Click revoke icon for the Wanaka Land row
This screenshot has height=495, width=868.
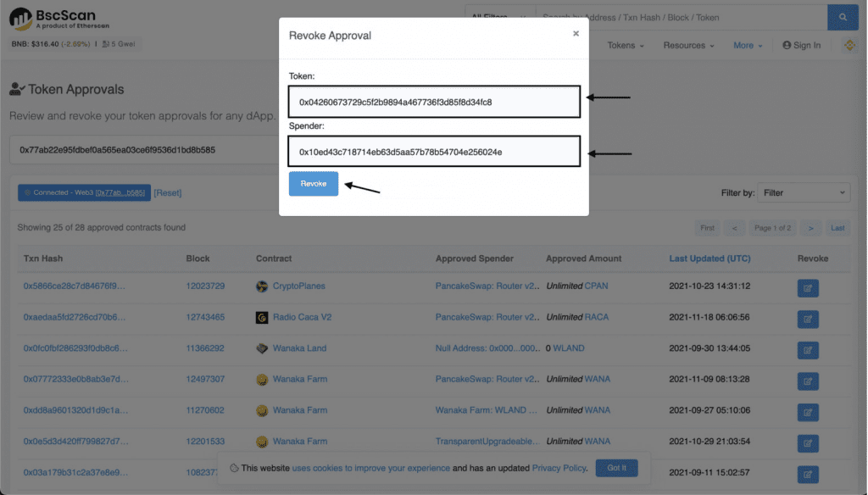(808, 350)
